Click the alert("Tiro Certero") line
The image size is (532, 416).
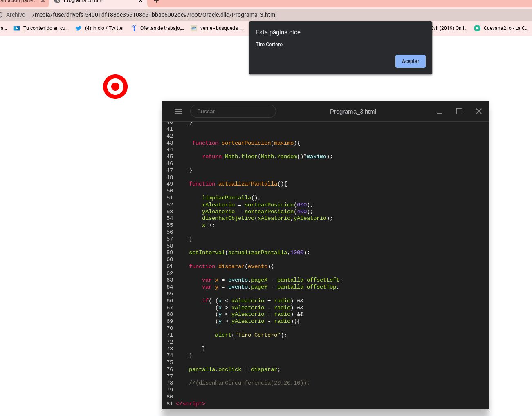pos(251,335)
